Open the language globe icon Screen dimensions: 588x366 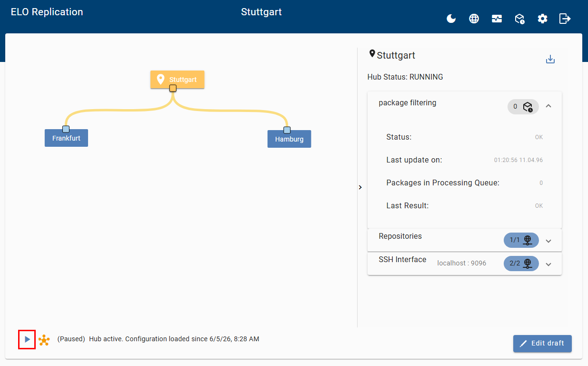[474, 19]
